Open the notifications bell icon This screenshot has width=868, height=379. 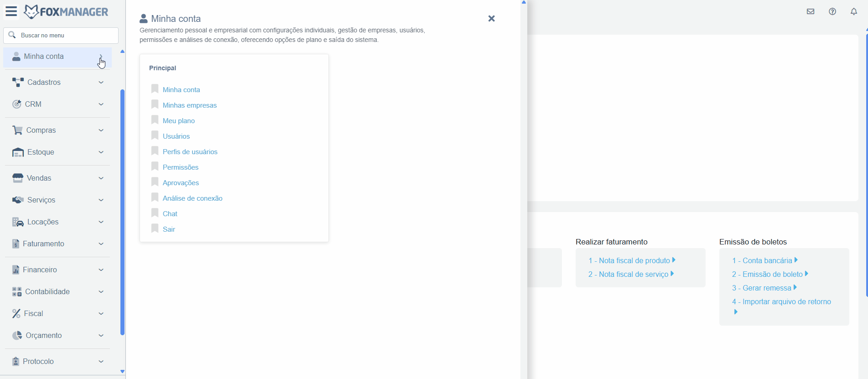click(x=853, y=12)
